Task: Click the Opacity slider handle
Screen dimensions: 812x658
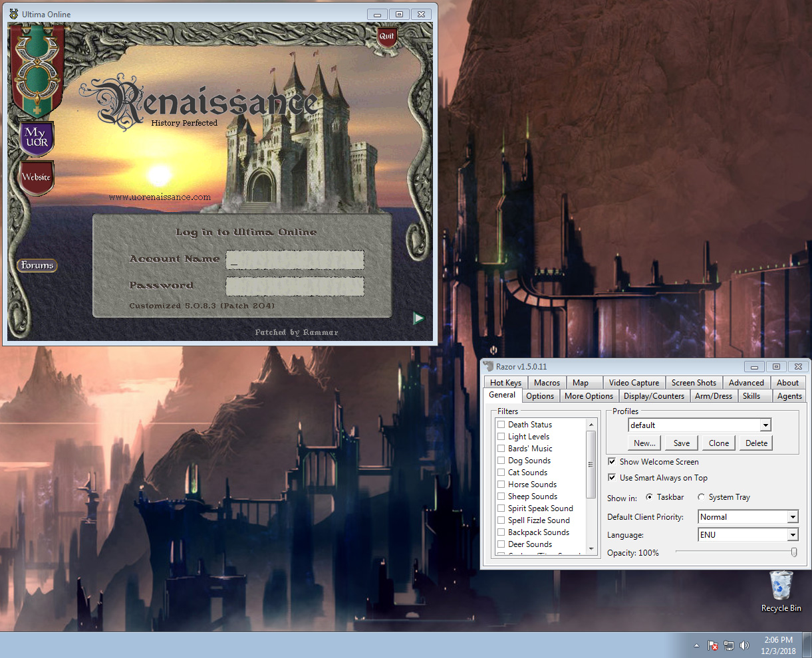Action: click(793, 552)
